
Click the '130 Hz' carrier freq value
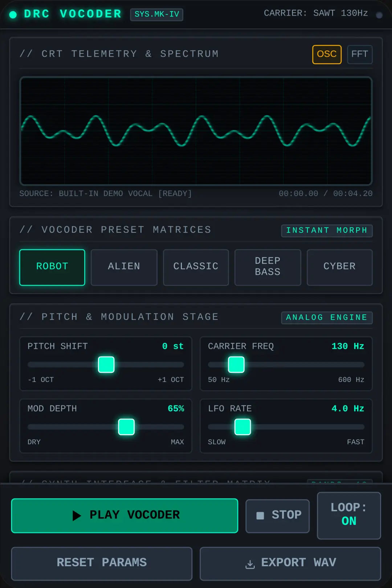click(x=348, y=347)
